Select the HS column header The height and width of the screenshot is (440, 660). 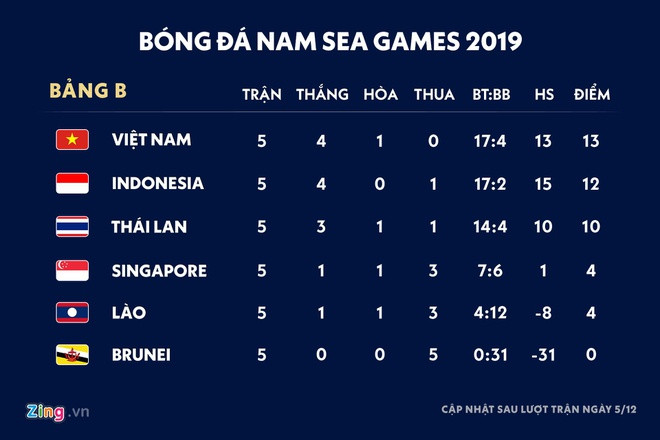pyautogui.click(x=544, y=95)
